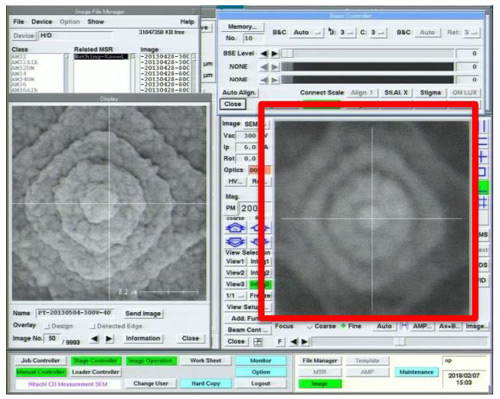The height and width of the screenshot is (399, 500).
Task: Click BSE Level right arrow icon
Action: coord(274,53)
